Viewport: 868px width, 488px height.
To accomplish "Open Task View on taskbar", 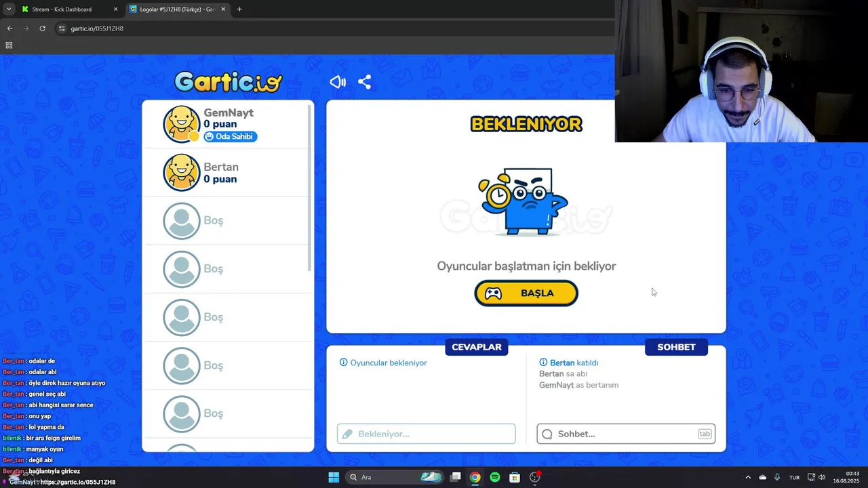I will [456, 477].
